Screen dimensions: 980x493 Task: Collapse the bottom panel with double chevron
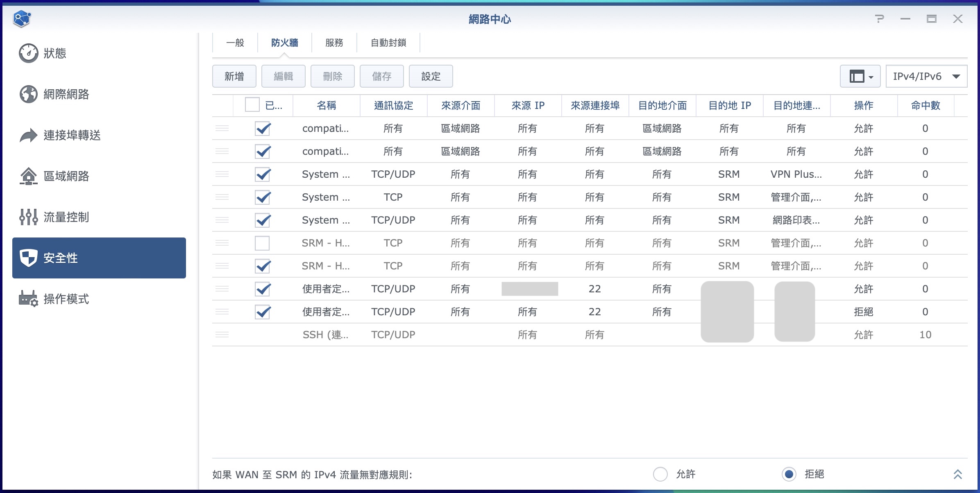coord(957,474)
